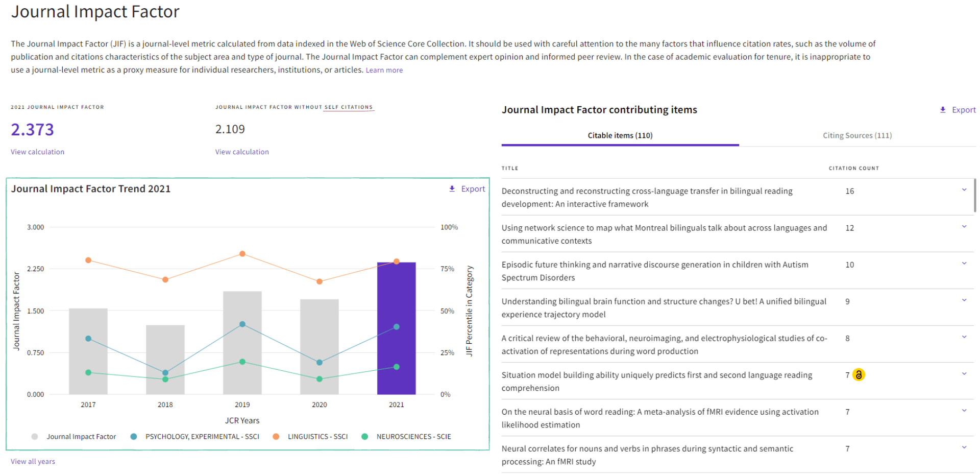Click the open access icon beside citation count 7
This screenshot has width=980, height=475.
(x=859, y=375)
